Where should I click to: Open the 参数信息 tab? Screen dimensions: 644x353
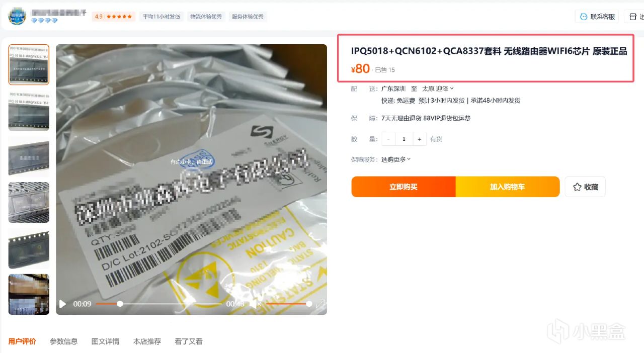click(63, 341)
